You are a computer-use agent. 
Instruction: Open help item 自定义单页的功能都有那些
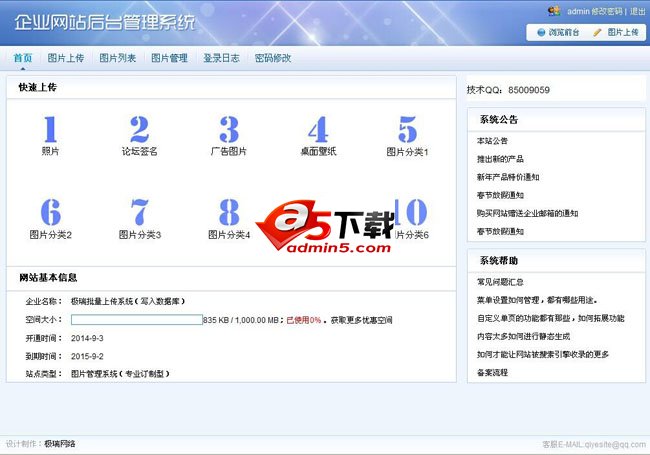pyautogui.click(x=551, y=318)
